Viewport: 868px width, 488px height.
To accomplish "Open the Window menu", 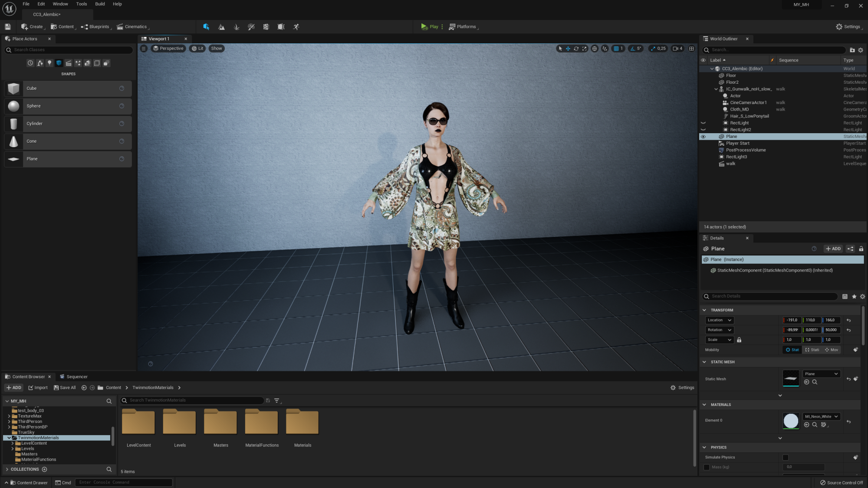I will click(60, 4).
